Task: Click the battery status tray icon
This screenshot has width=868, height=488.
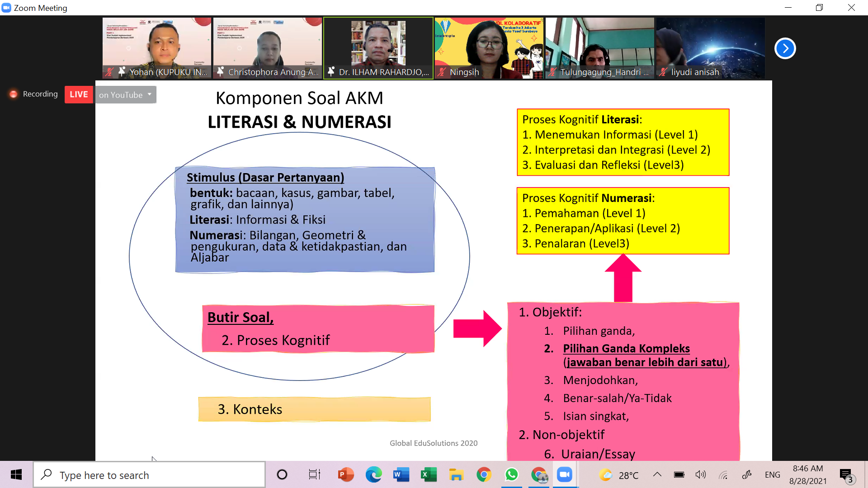Action: click(x=679, y=474)
